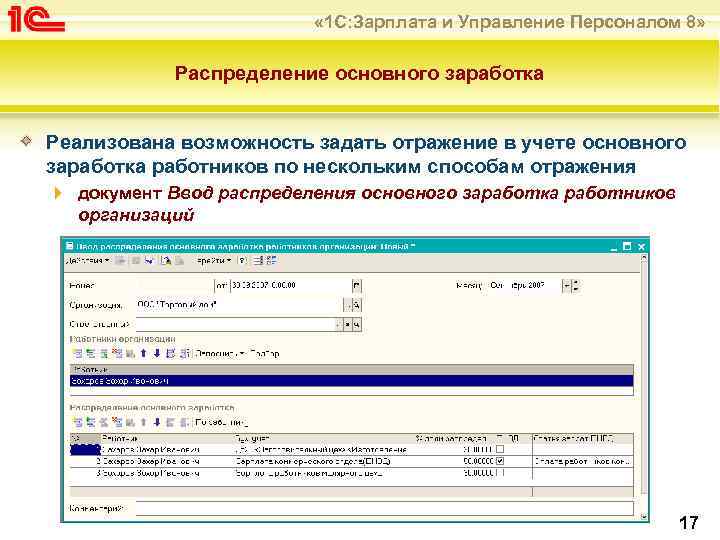720x540 pixels.
Task: Open the Месяц selection ellipsis button
Action: click(567, 286)
